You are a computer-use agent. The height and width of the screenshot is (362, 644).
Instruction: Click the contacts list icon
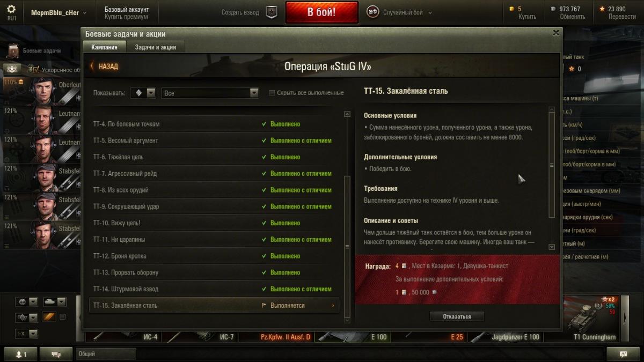tap(21, 354)
